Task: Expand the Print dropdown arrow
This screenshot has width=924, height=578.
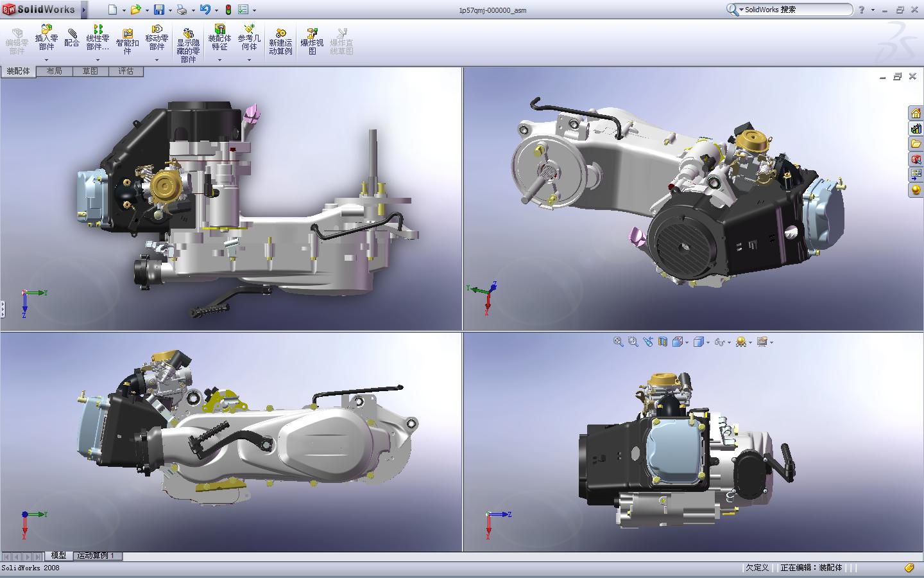Action: (193, 10)
